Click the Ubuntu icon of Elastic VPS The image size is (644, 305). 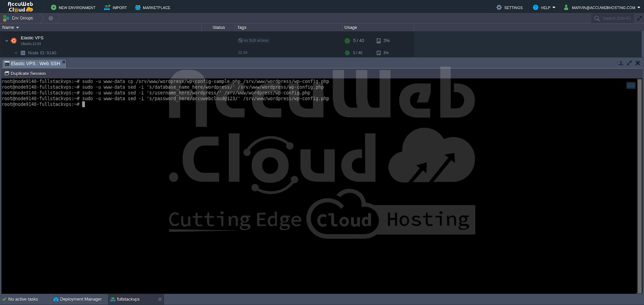coord(14,41)
